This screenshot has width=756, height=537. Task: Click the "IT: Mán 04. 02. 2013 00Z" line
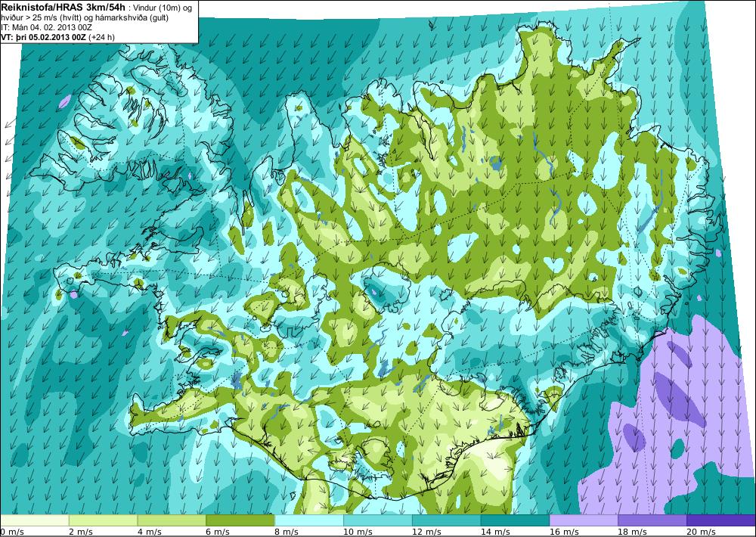(x=47, y=27)
